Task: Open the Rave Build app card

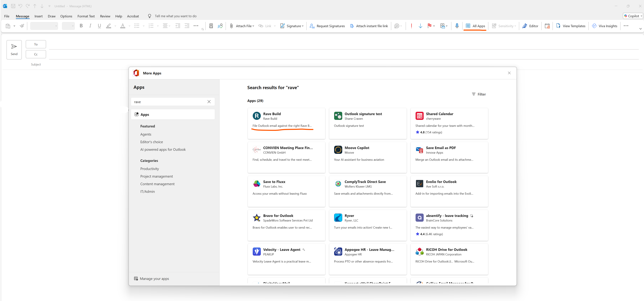Action: [286, 123]
